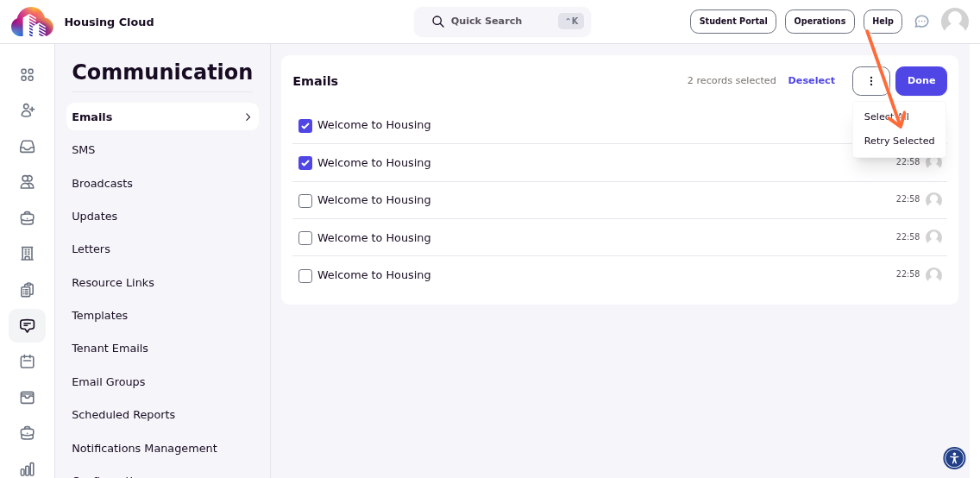
Task: Click the Communication heading
Action: click(x=162, y=72)
